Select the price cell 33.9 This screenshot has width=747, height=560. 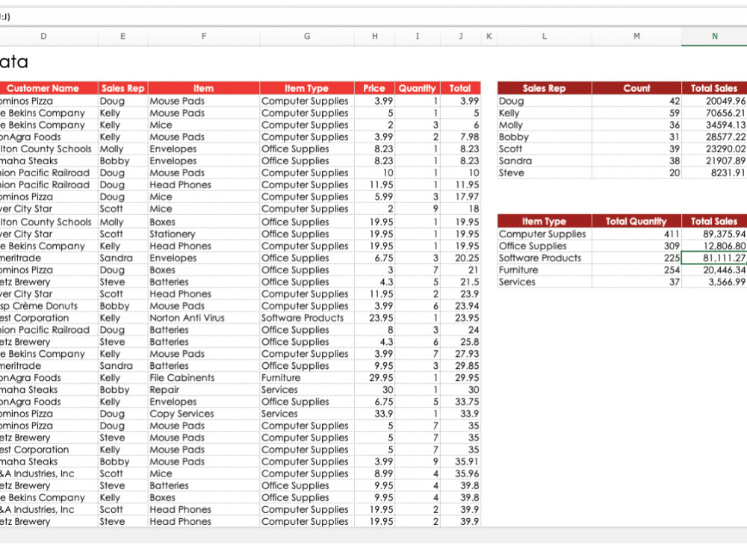[375, 414]
